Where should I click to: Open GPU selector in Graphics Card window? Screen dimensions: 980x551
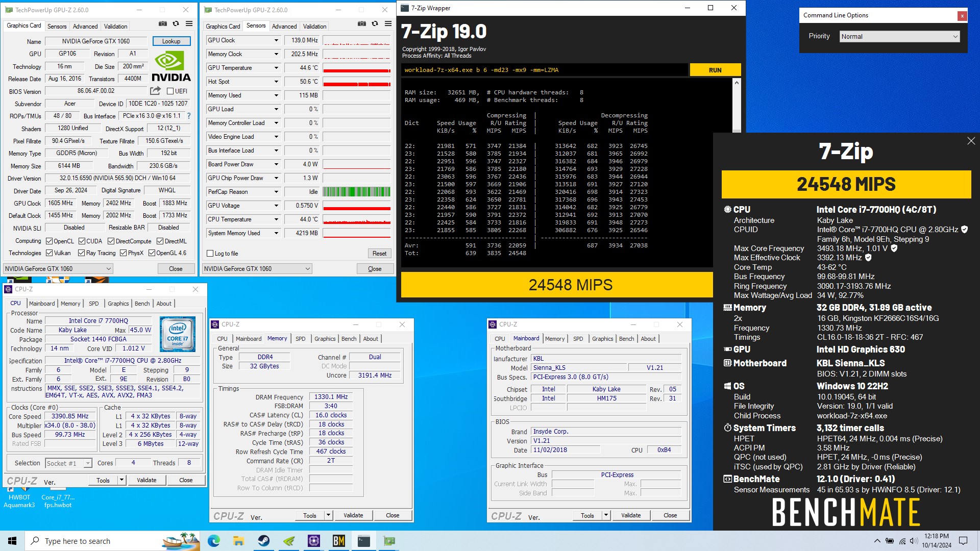(x=58, y=269)
